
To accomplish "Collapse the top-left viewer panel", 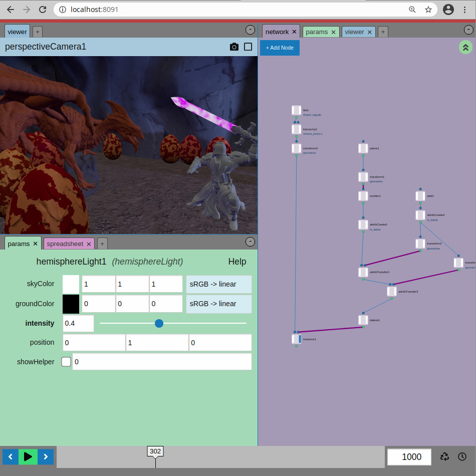I will tap(250, 30).
